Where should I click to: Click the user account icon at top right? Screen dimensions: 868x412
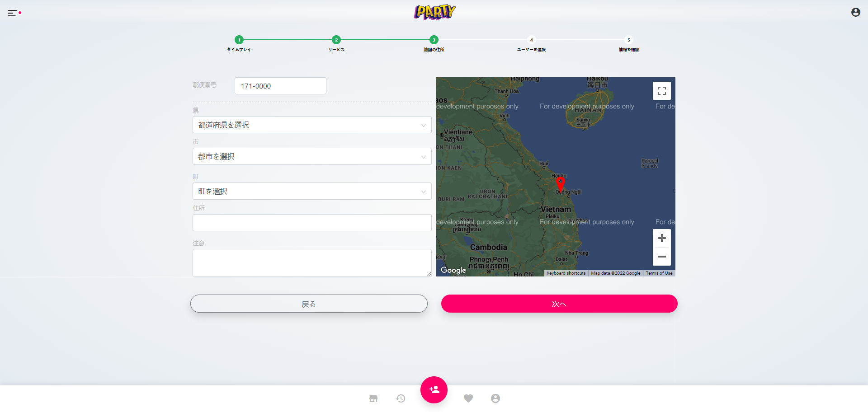[x=855, y=13]
